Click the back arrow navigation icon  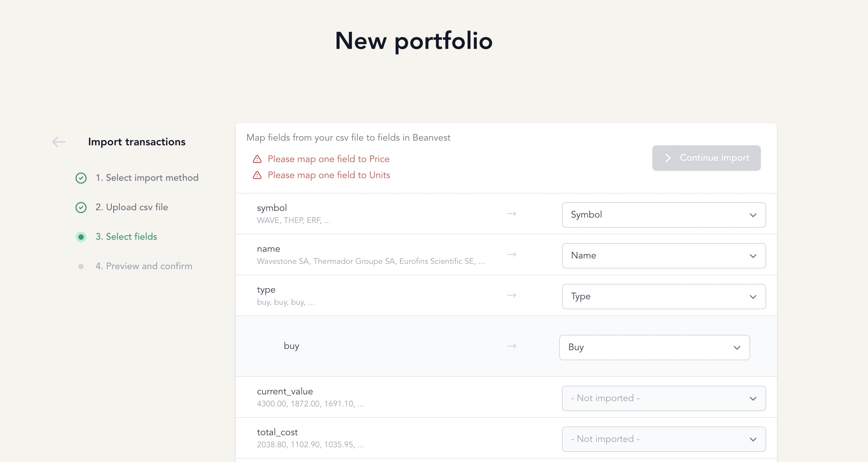pyautogui.click(x=57, y=141)
